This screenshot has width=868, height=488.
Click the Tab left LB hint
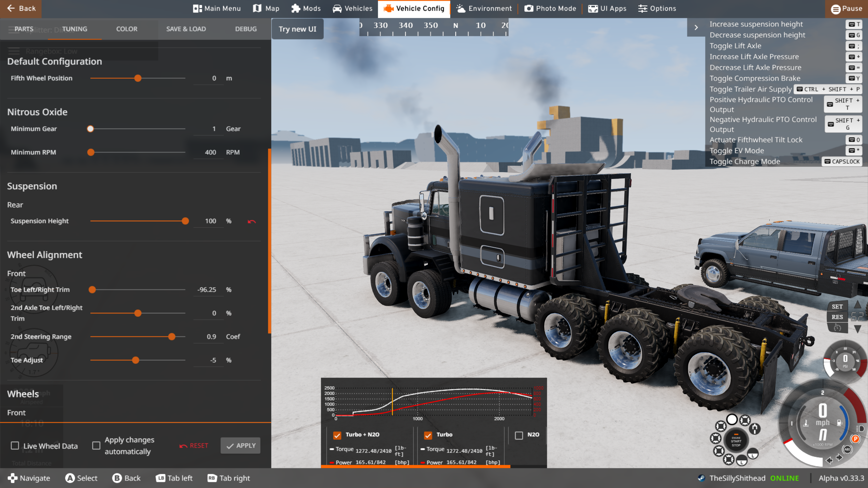[174, 478]
